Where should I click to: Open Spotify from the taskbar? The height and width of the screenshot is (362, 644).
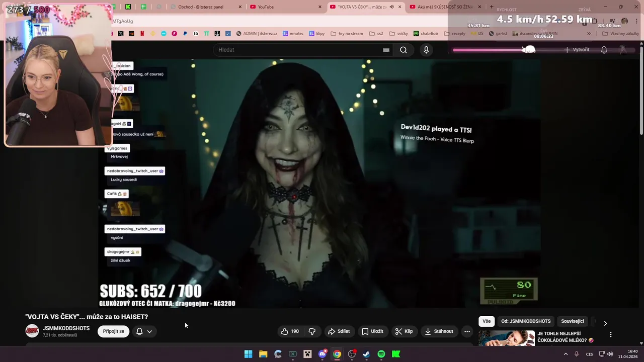point(381,354)
